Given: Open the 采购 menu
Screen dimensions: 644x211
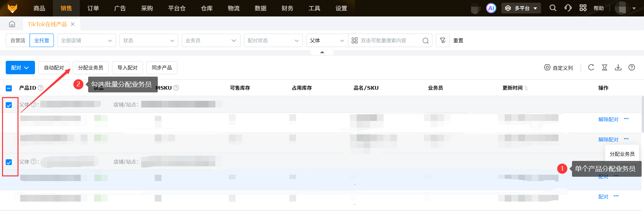Looking at the screenshot, I should click(x=147, y=8).
